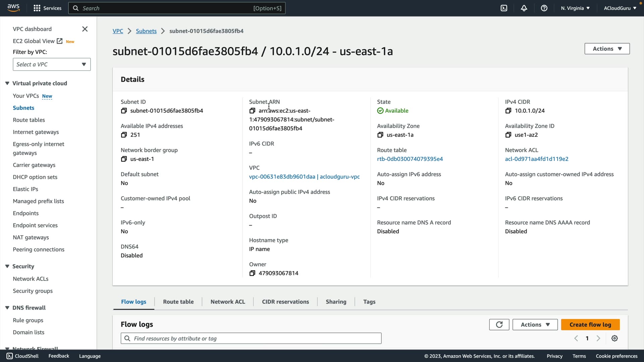The width and height of the screenshot is (644, 362).
Task: Open the help question mark menu
Action: (544, 8)
